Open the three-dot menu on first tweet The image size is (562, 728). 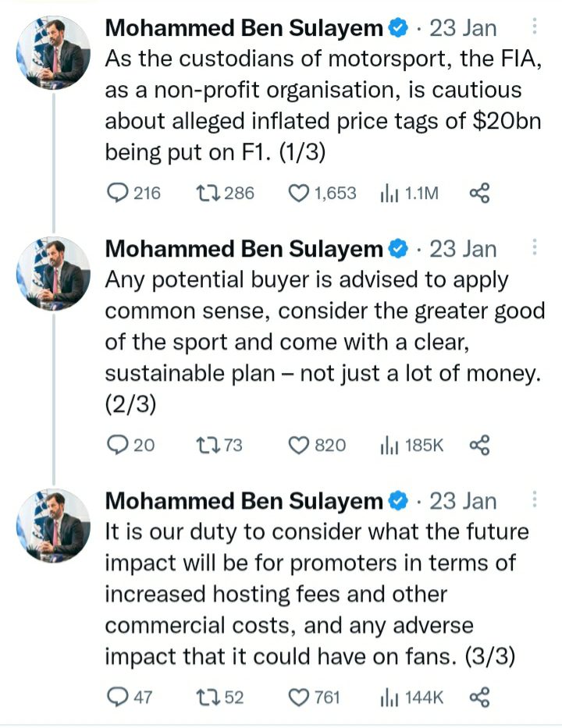535,27
